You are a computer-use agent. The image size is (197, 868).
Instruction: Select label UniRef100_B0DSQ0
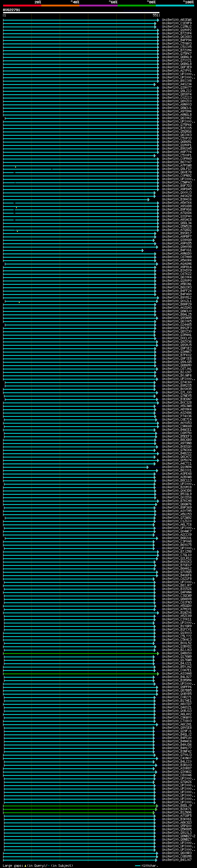176,446
